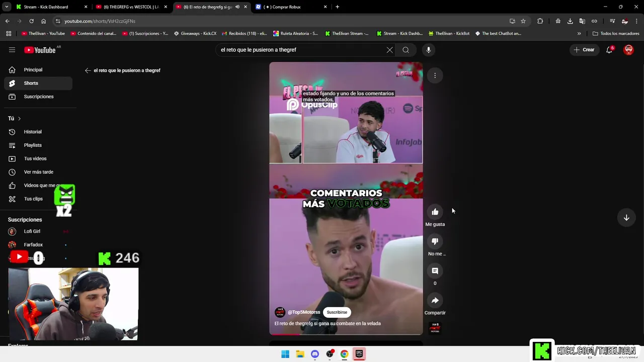Image resolution: width=644 pixels, height=362 pixels.
Task: Reload the page in Chrome
Action: tap(31, 21)
